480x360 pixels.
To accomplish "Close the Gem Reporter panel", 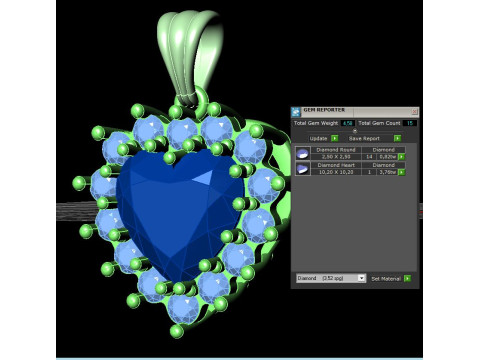I will 414,111.
